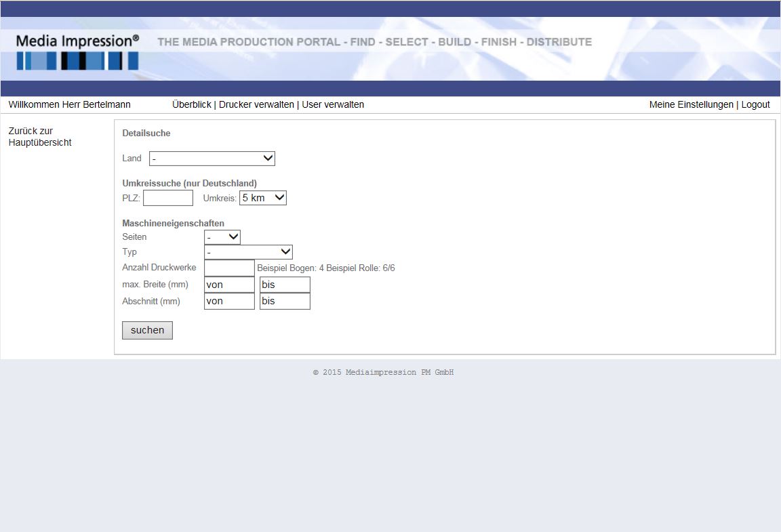Image resolution: width=781 pixels, height=532 pixels.
Task: Focus the PLZ input field
Action: pos(168,198)
